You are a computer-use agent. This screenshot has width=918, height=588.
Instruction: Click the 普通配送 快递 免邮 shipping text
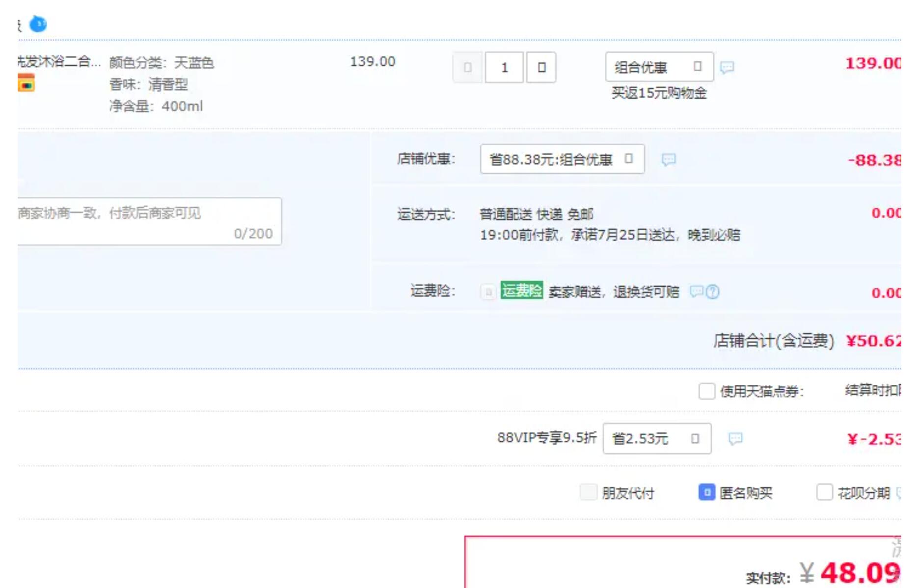536,214
